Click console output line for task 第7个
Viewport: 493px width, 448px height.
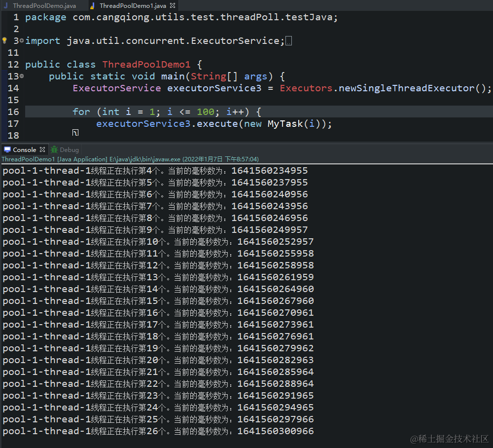pos(155,206)
